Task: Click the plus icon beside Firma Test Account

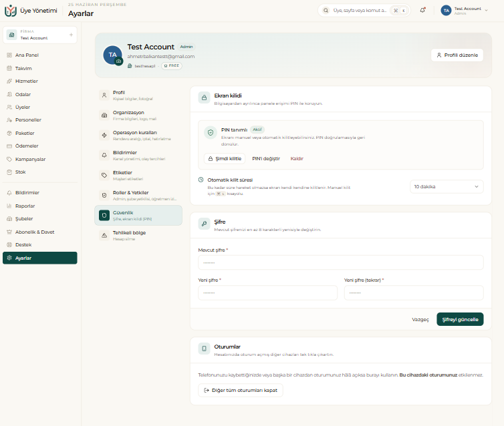Action: point(71,35)
